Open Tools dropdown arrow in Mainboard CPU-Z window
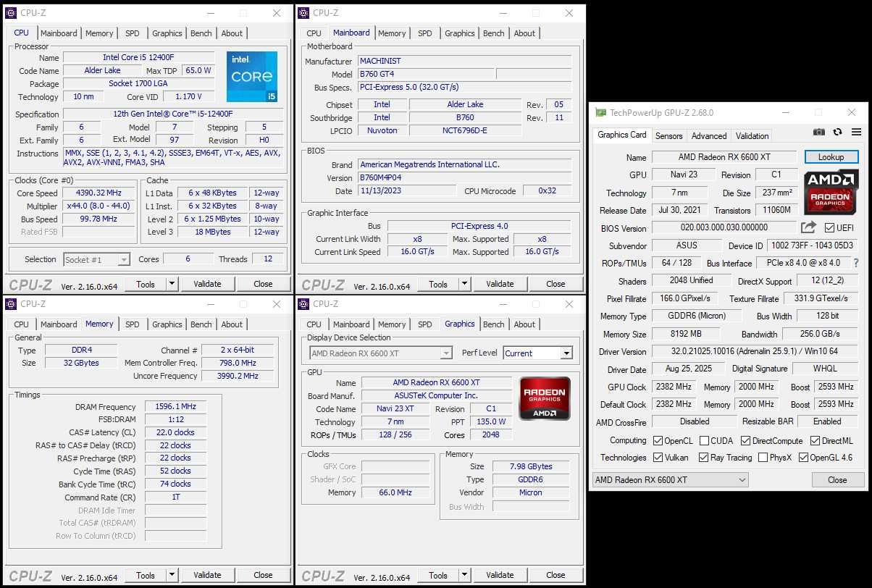 point(465,284)
